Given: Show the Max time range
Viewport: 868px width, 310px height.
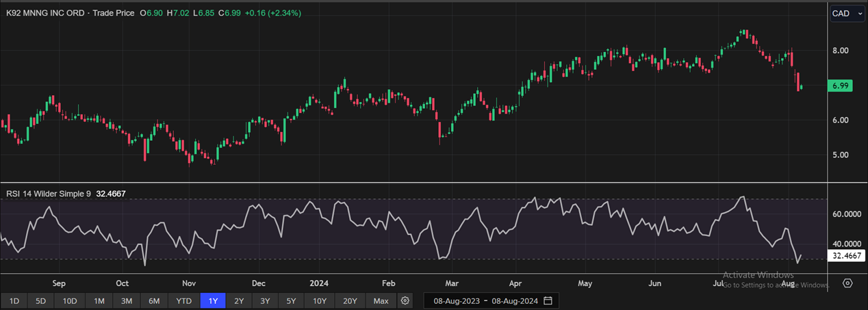Looking at the screenshot, I should pyautogui.click(x=381, y=300).
